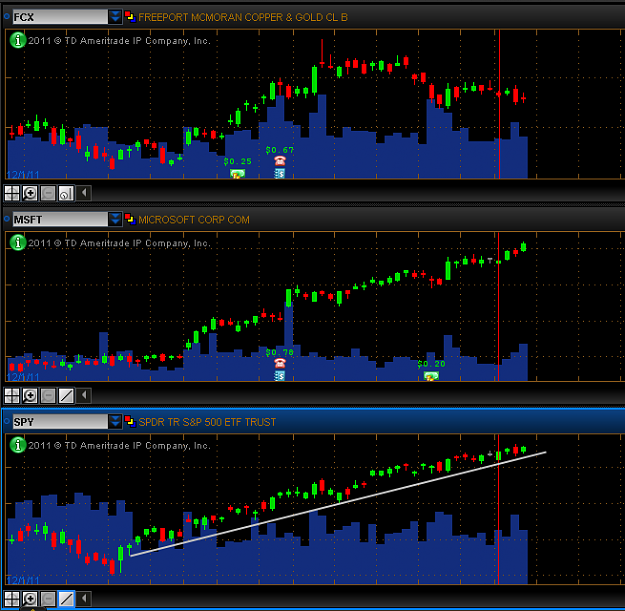Click the red vertical marker in SPY chart
This screenshot has width=625, height=611.
[x=499, y=509]
